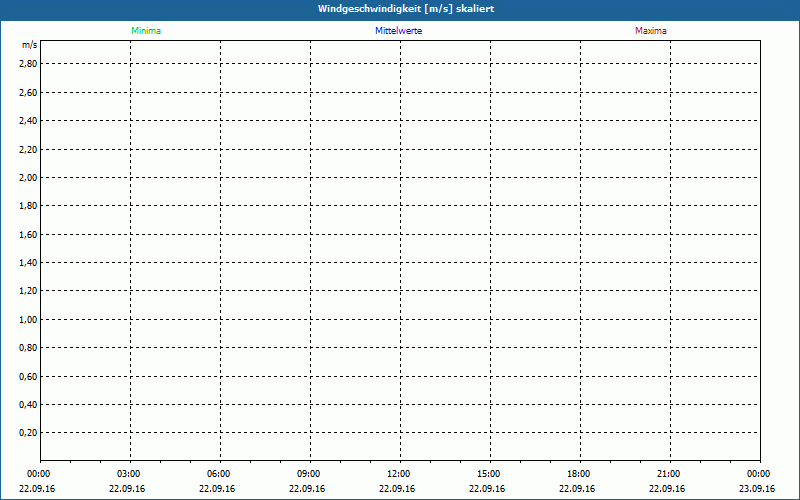Click the 1,40 y-axis value
This screenshot has height=500, width=800.
[x=30, y=263]
